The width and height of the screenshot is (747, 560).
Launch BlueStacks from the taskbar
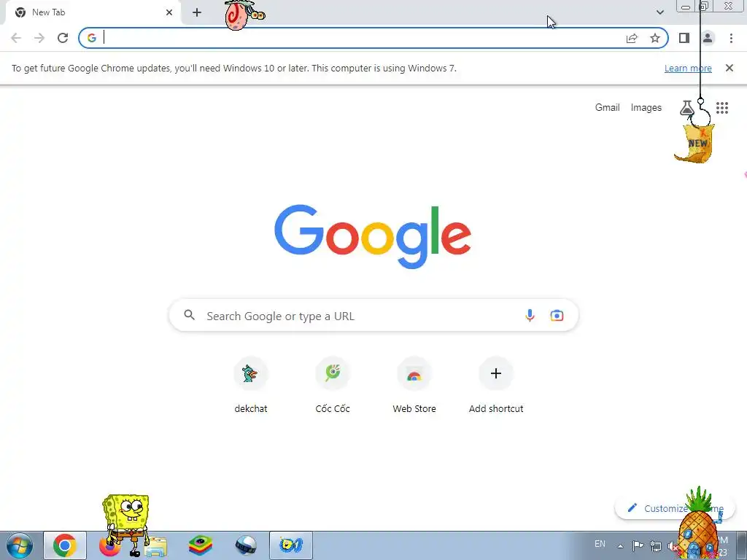201,545
